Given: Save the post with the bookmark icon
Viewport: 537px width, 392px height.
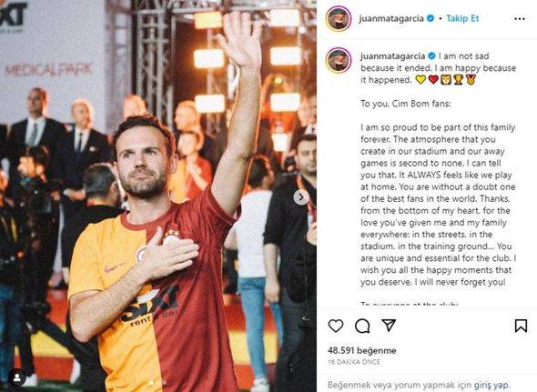Looking at the screenshot, I should 521,326.
